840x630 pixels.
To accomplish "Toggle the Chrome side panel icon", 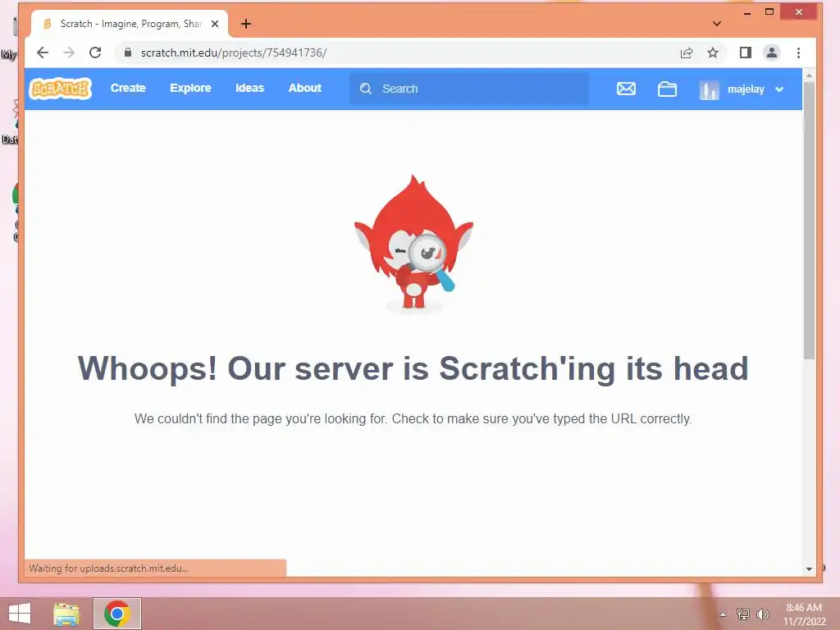I will tap(745, 52).
